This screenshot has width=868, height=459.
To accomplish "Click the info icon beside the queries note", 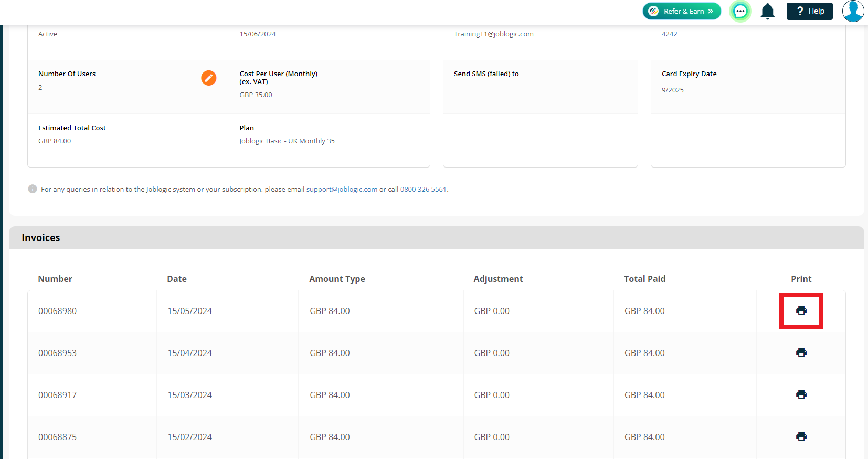I will 33,189.
